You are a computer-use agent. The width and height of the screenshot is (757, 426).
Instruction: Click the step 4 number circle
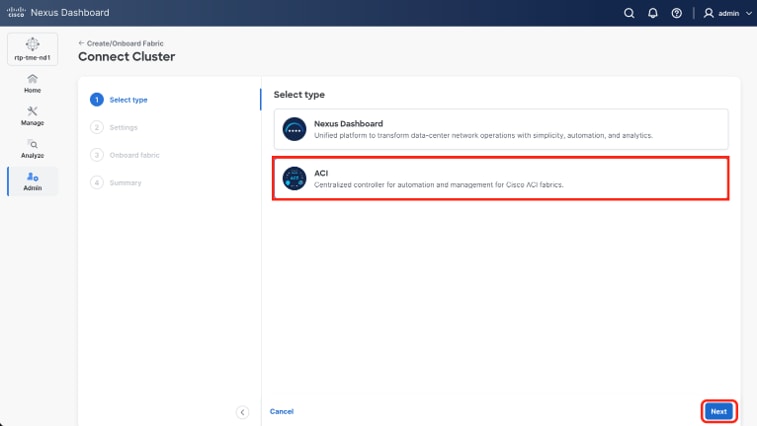(97, 183)
